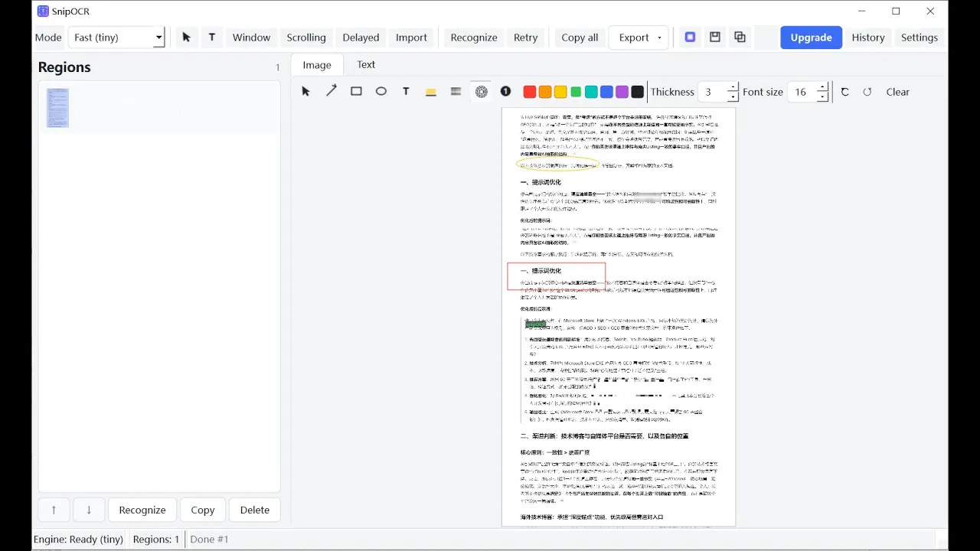This screenshot has width=980, height=551.
Task: Switch to the Image tab
Action: pyautogui.click(x=317, y=65)
